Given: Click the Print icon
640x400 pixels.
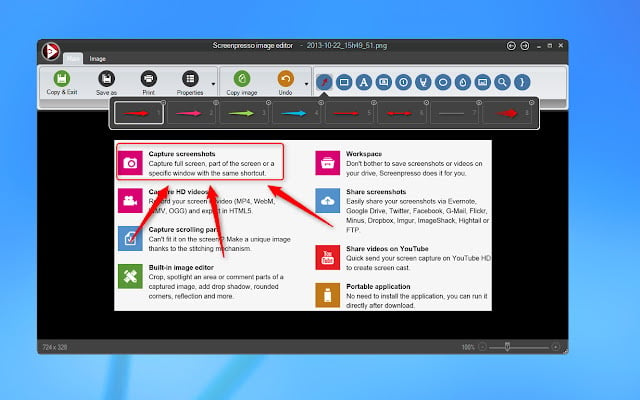Looking at the screenshot, I should [x=149, y=79].
